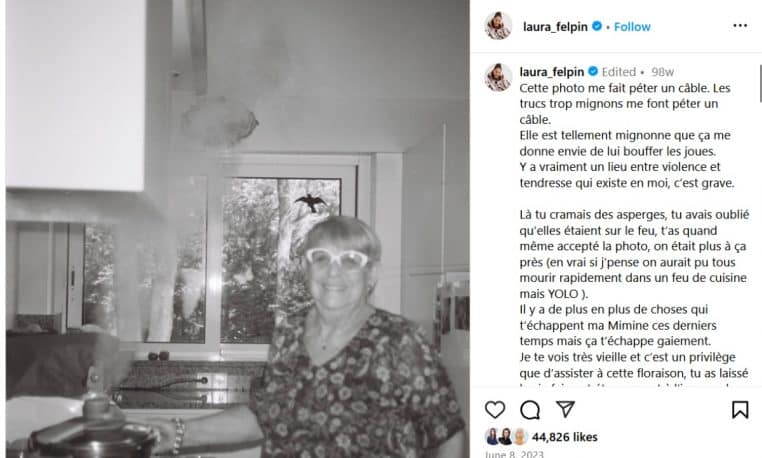Screen dimensions: 762x458
Task: Save the post with the bookmark icon
Action: pos(740,409)
